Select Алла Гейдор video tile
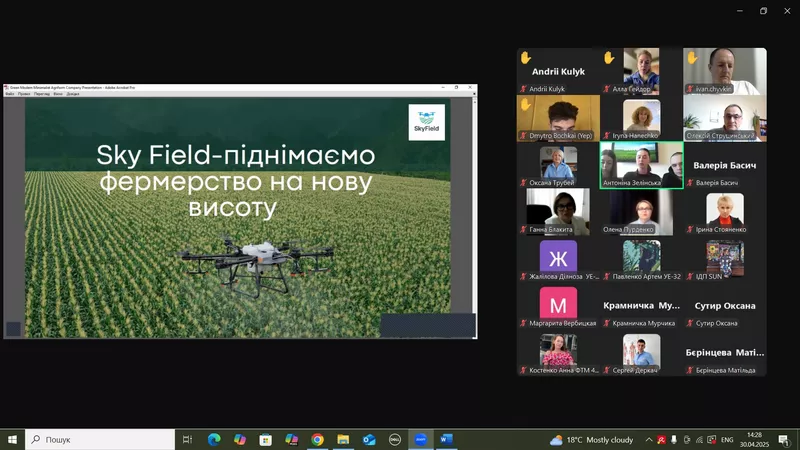The image size is (800, 450). (x=641, y=71)
